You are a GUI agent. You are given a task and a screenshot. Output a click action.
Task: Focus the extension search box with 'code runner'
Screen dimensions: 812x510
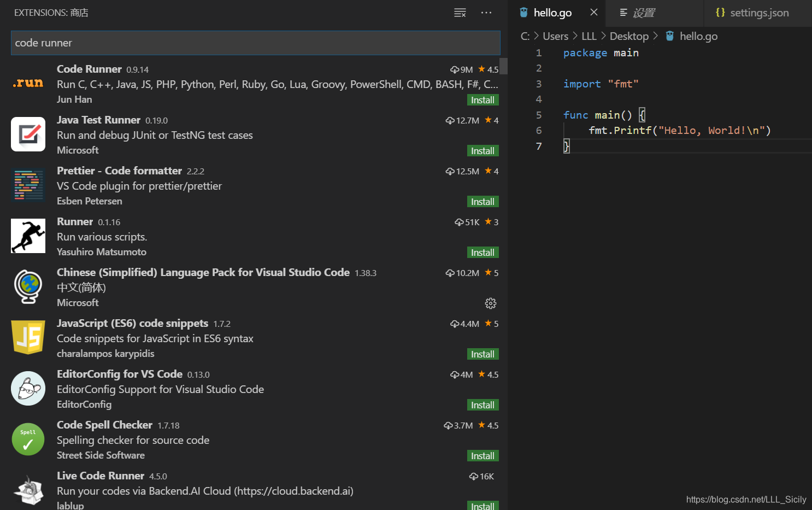[x=255, y=43]
